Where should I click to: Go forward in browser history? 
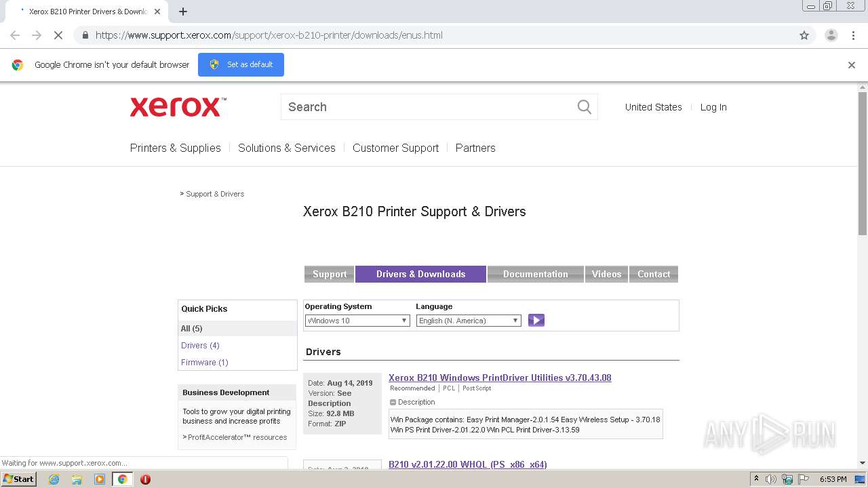point(37,35)
